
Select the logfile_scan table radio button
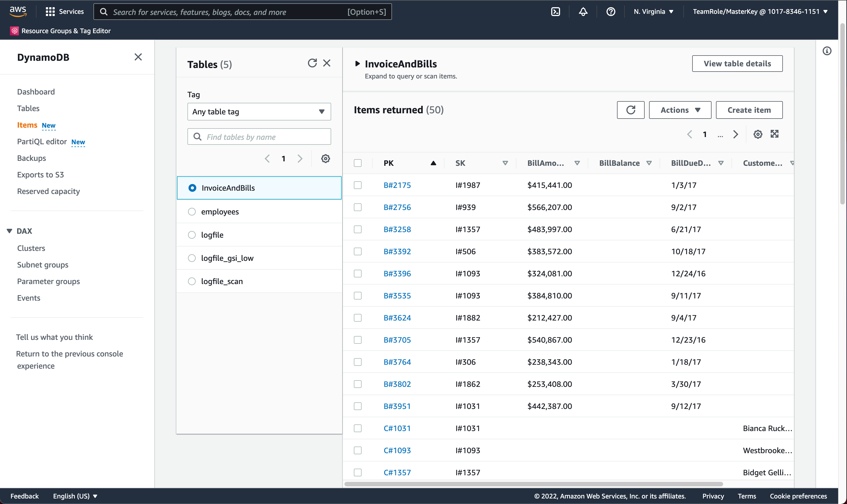192,281
